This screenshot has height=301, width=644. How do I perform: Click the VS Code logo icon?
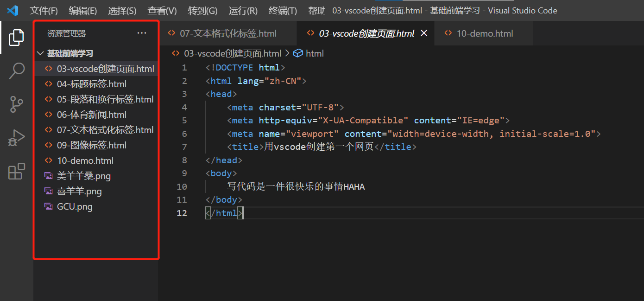[x=13, y=10]
